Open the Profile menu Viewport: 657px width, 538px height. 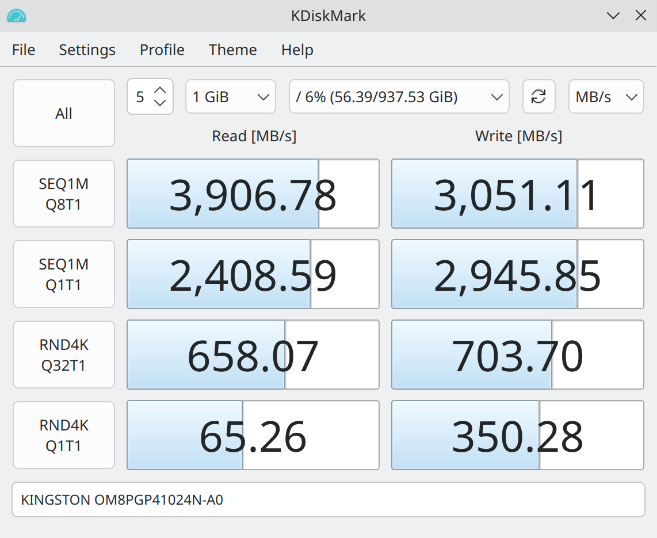(x=162, y=50)
